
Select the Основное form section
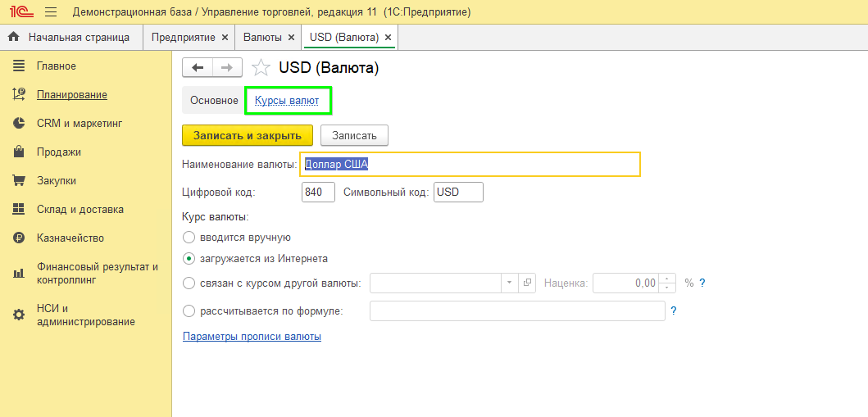(x=214, y=101)
